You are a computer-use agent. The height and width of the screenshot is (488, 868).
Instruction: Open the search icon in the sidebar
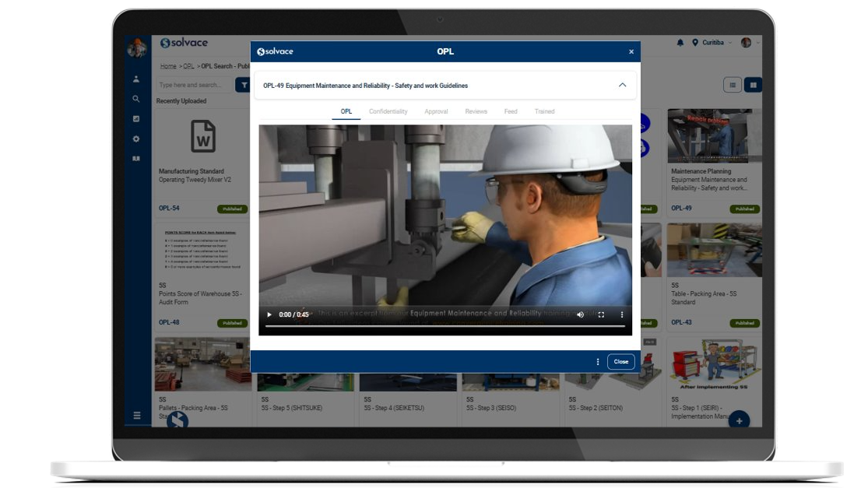point(136,99)
